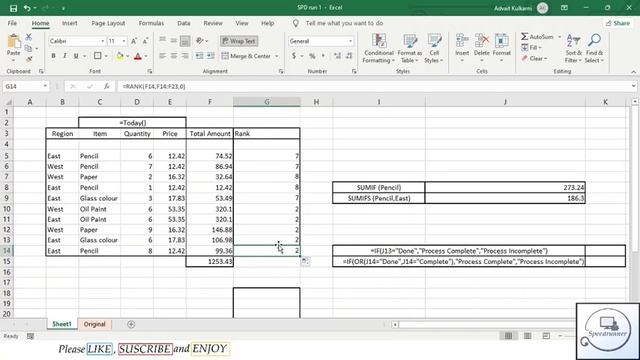The width and height of the screenshot is (640, 360).
Task: Click Sort & Filter icon
Action: (573, 41)
